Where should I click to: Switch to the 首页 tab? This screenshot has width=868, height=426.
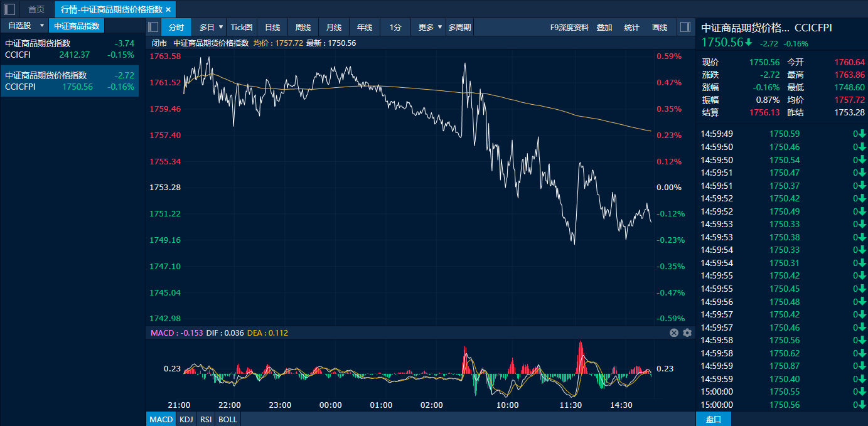(x=36, y=9)
